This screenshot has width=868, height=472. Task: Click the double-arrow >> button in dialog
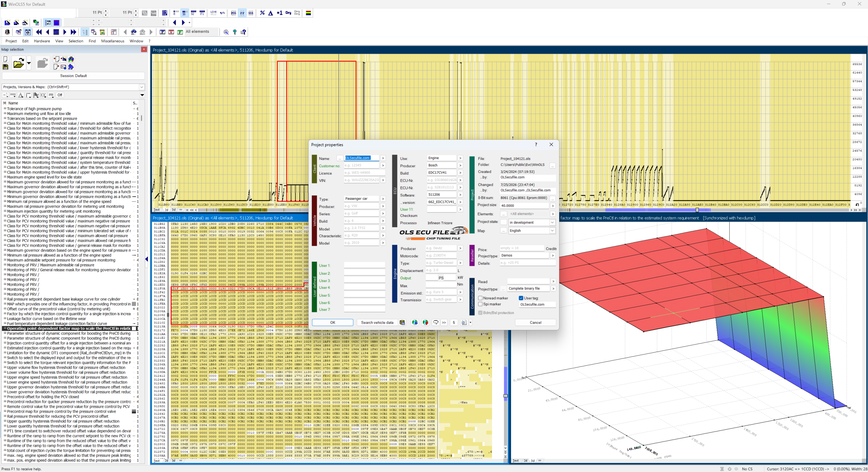pyautogui.click(x=444, y=322)
